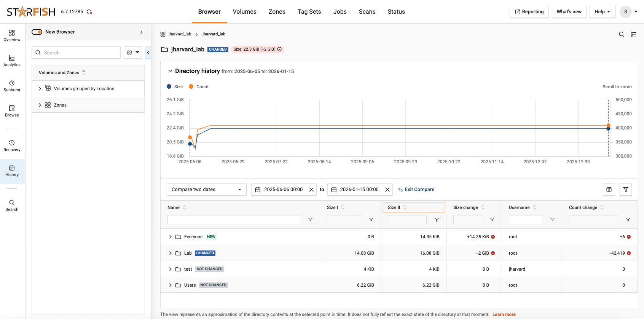Open the Analytics sidebar icon
This screenshot has height=319, width=644.
click(12, 61)
